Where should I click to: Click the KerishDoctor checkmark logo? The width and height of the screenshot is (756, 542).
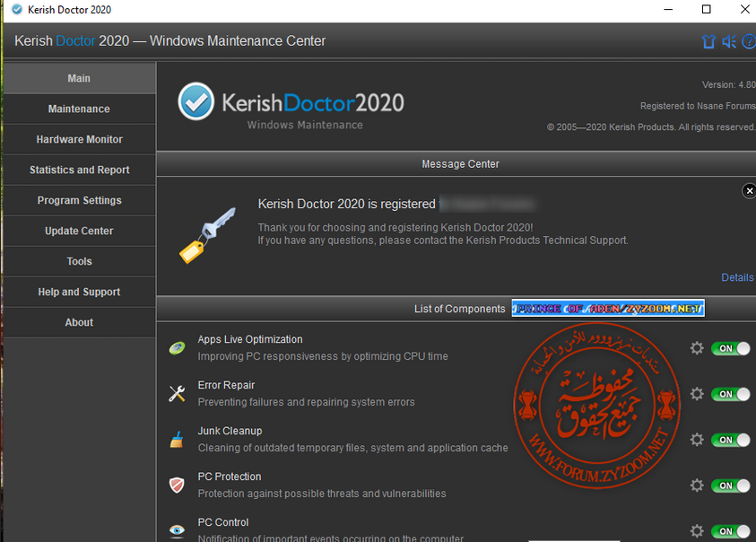(196, 101)
